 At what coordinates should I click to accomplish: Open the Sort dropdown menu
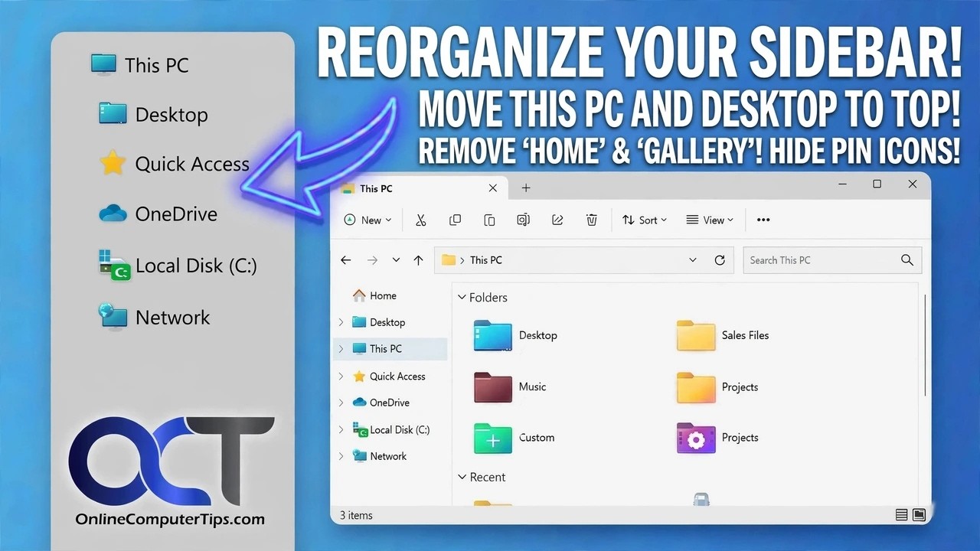644,220
